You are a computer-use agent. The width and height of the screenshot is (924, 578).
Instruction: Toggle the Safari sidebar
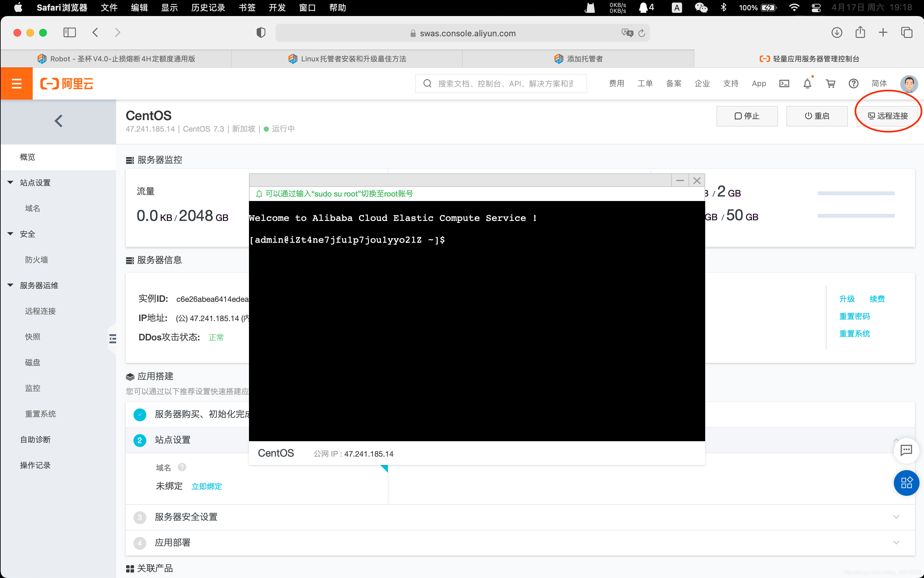pos(70,32)
